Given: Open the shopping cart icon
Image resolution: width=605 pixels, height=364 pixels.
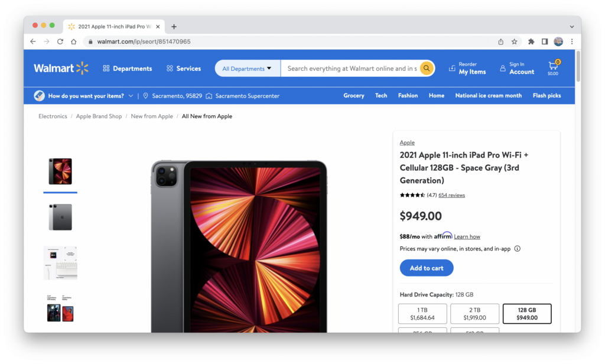Looking at the screenshot, I should point(553,67).
